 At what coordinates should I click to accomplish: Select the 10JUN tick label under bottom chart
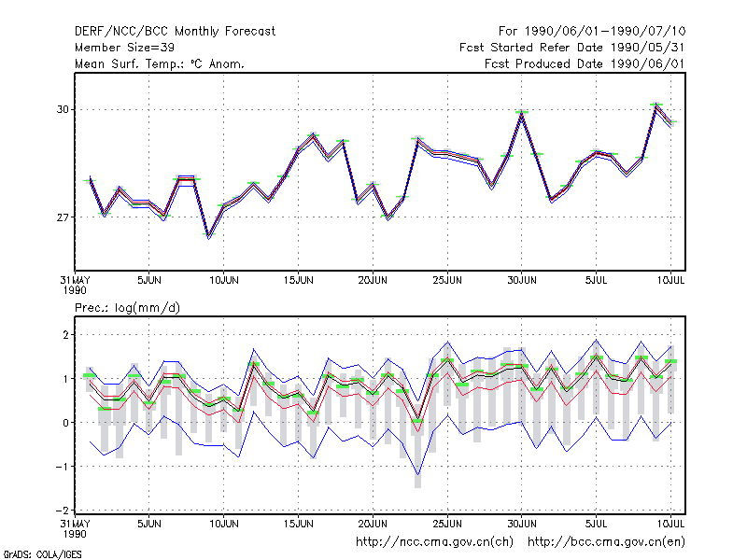pyautogui.click(x=224, y=524)
